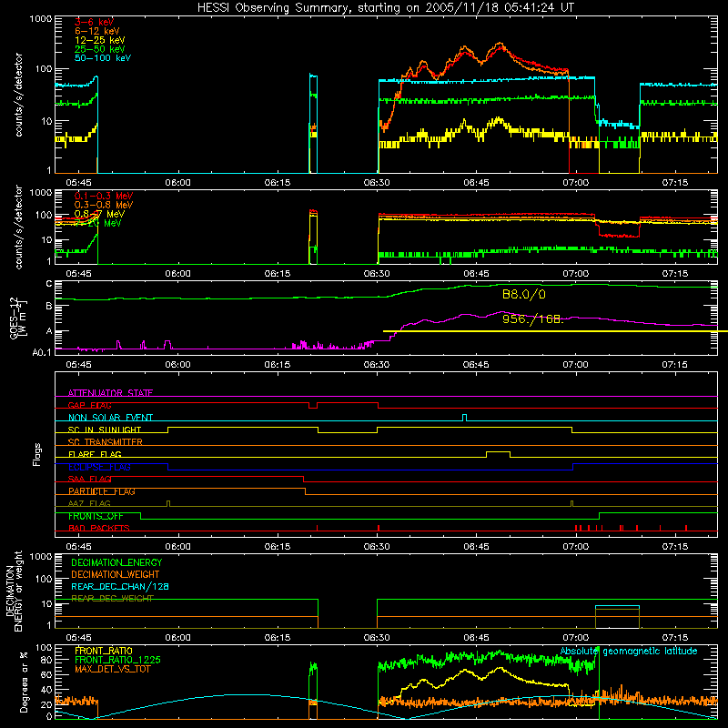Viewport: 728px width, 728px height.
Task: Select the GAP_FLAG label
Action: tap(89, 405)
